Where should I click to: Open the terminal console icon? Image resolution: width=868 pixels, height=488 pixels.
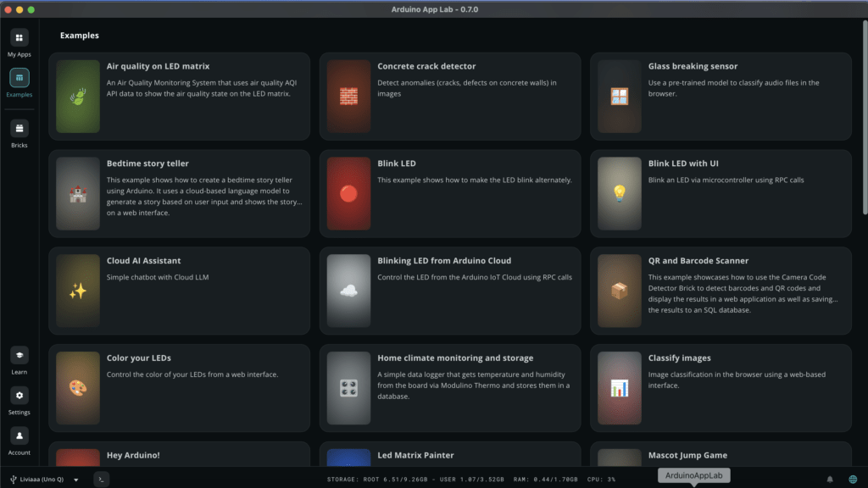pyautogui.click(x=101, y=480)
